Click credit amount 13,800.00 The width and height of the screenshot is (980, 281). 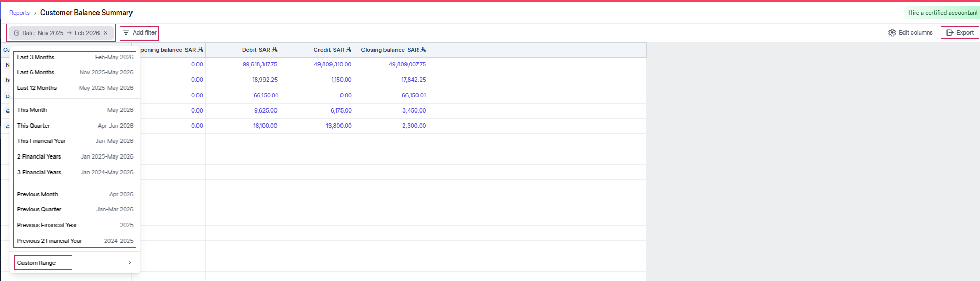pyautogui.click(x=339, y=126)
